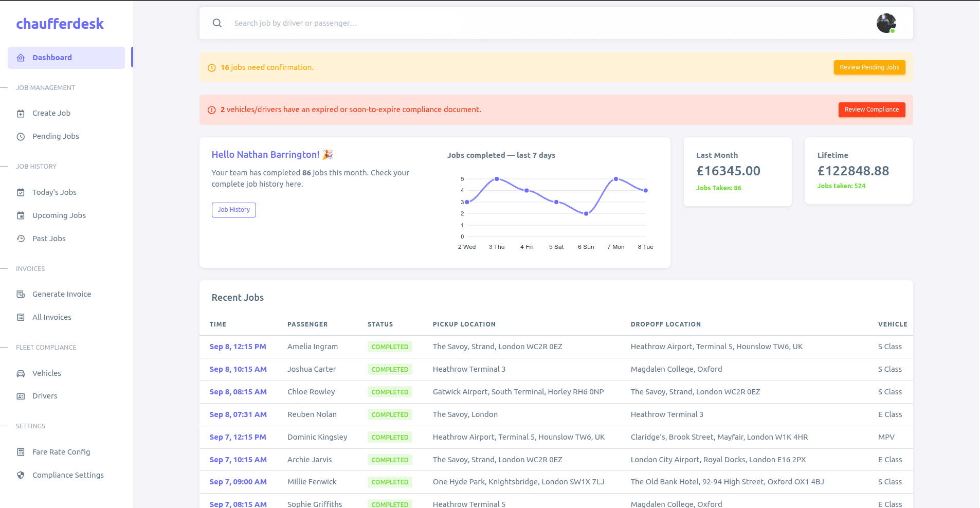Click the Review Compliance button
Image resolution: width=980 pixels, height=508 pixels.
coord(872,110)
